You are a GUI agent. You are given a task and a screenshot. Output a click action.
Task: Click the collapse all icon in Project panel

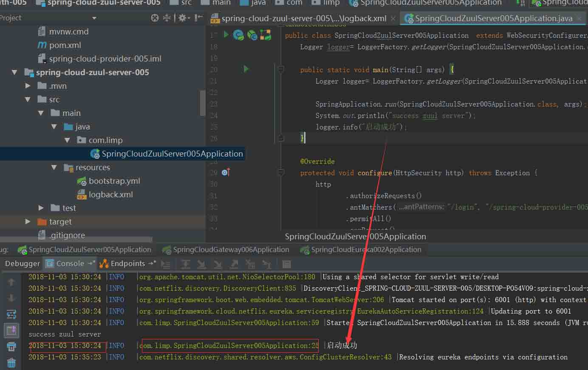coord(167,18)
